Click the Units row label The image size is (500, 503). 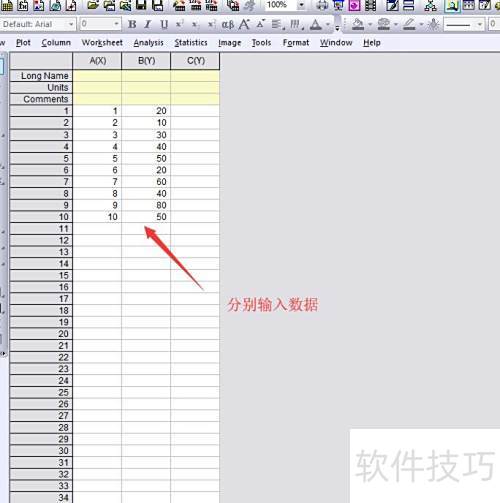[41, 88]
